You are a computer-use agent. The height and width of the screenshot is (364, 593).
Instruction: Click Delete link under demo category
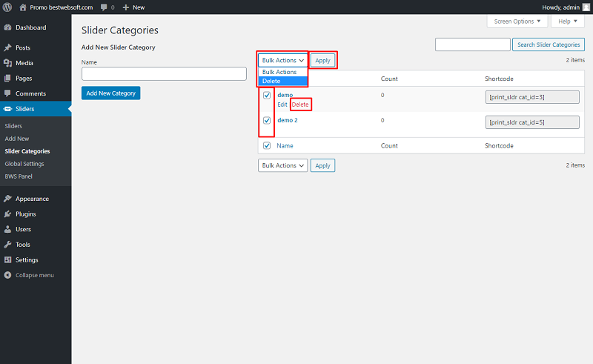300,105
